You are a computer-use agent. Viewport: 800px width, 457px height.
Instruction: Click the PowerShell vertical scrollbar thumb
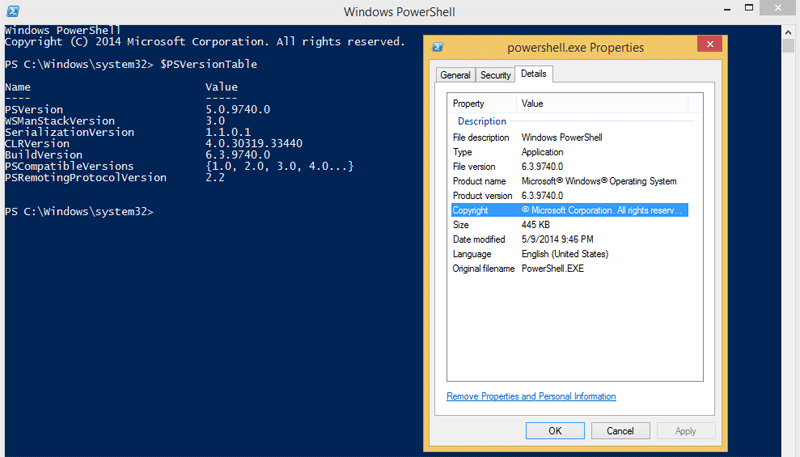[788, 46]
